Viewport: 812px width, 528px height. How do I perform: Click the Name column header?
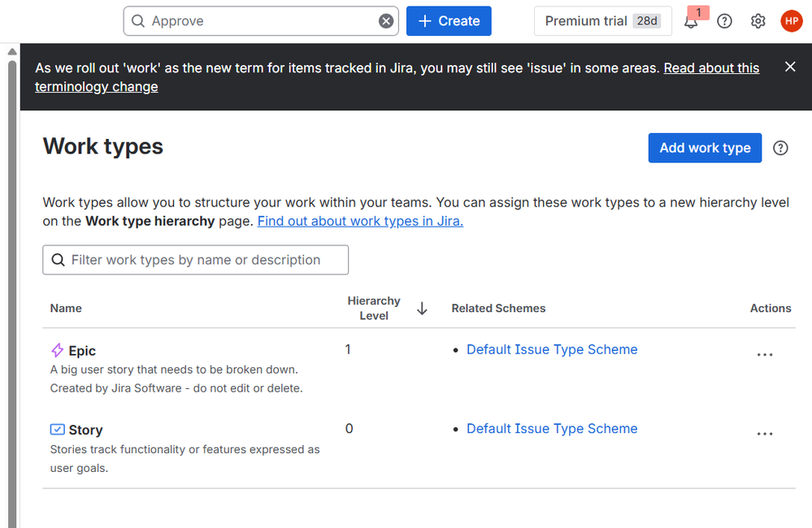(66, 309)
